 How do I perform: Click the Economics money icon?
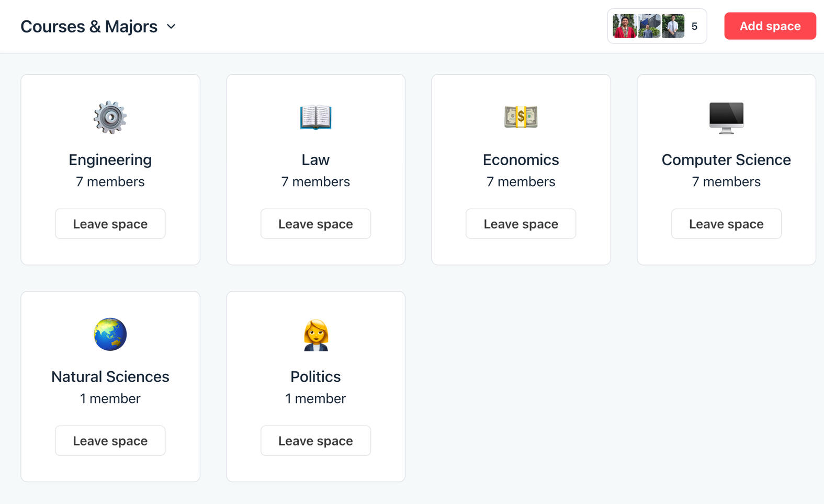point(521,117)
